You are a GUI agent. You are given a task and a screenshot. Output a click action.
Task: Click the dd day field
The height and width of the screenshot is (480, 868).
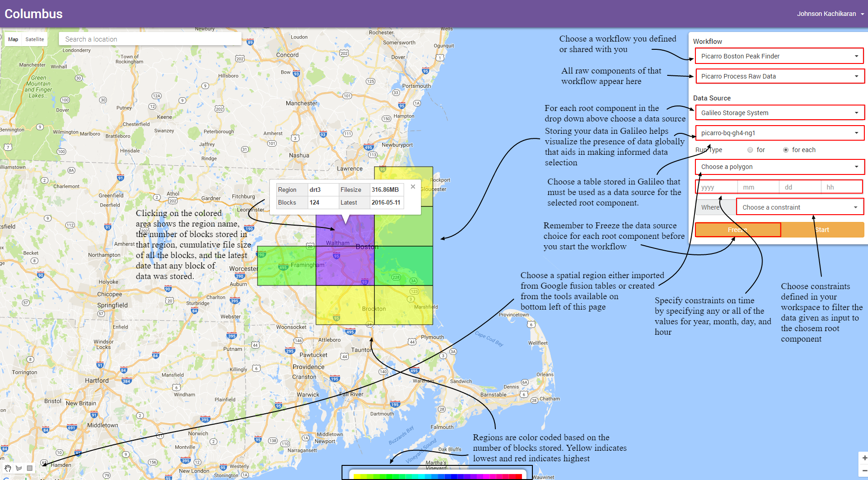pyautogui.click(x=800, y=187)
